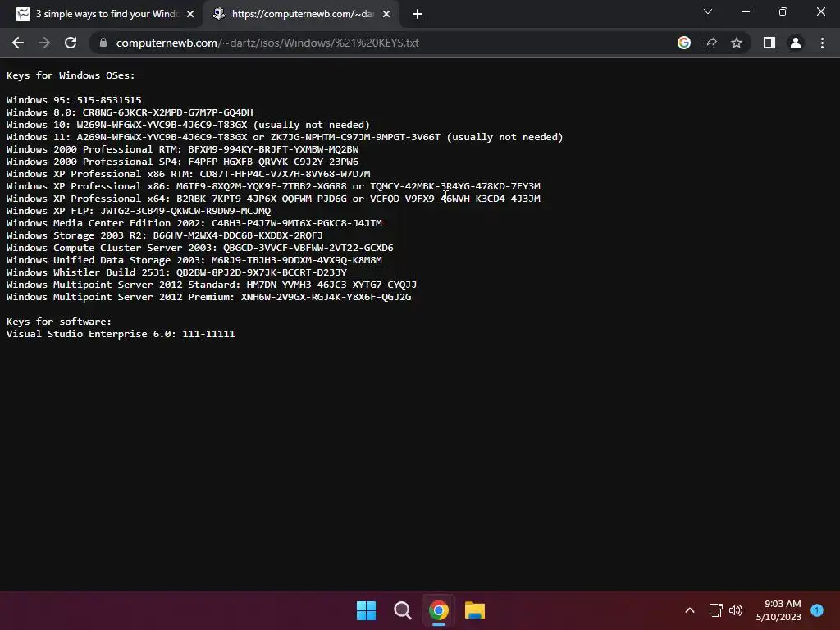
Task: Click the 'Keys for Windows OSes:' heading
Action: pos(71,75)
